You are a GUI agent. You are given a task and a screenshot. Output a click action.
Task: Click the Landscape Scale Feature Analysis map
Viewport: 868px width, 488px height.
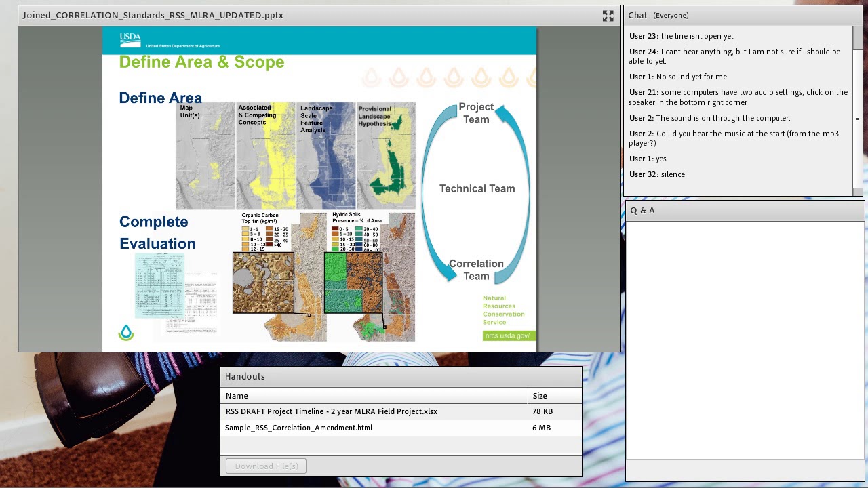click(x=326, y=157)
